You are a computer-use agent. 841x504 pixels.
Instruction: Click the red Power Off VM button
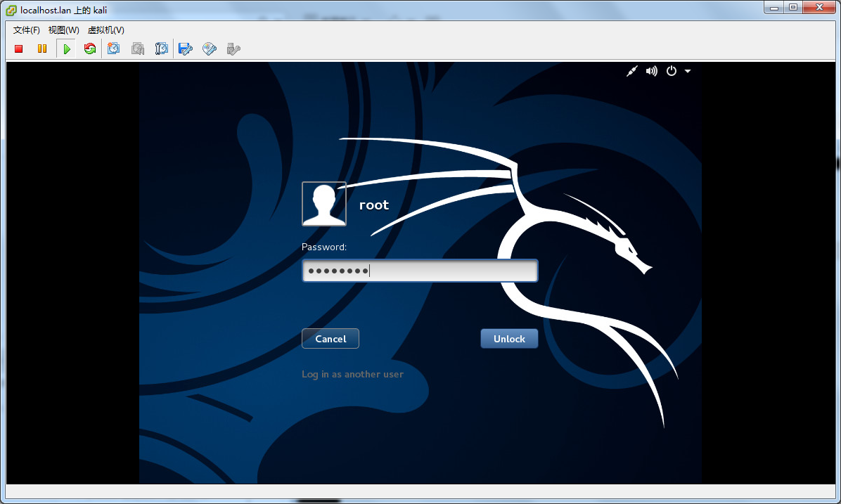coord(19,49)
